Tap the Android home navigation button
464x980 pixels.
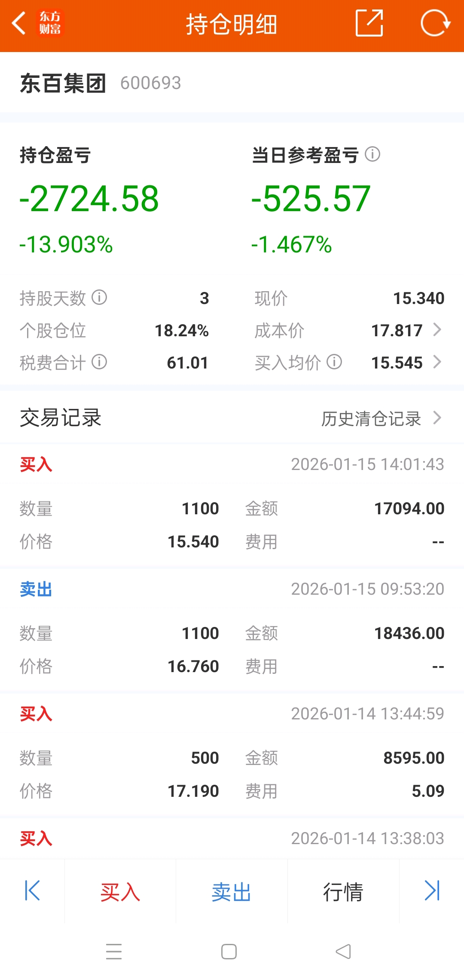229,952
